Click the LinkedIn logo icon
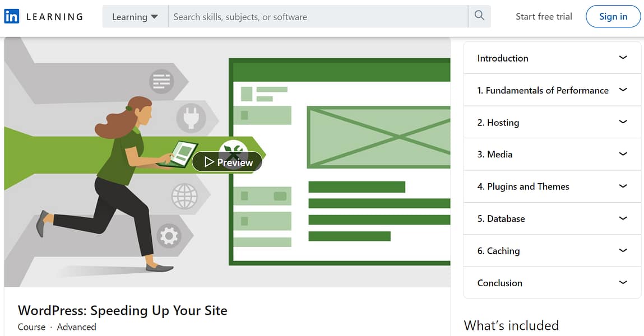The image size is (644, 336). point(11,16)
